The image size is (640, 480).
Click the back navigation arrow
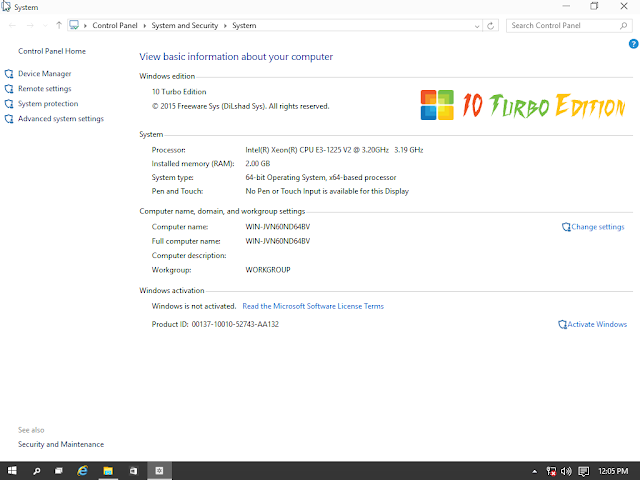coord(12,25)
